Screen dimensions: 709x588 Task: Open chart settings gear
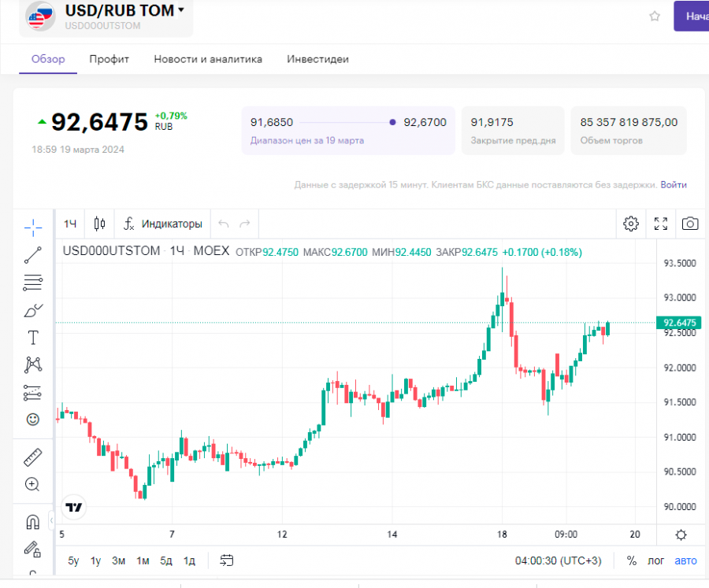[630, 224]
